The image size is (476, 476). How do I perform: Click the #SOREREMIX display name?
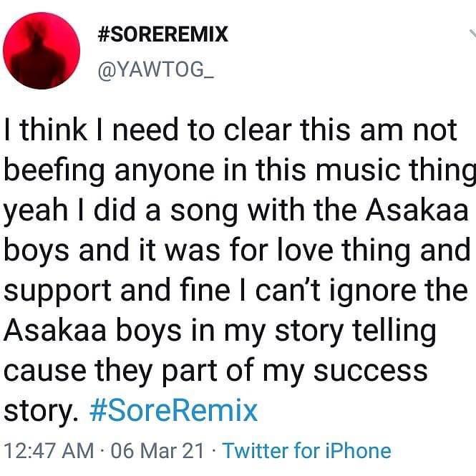tap(163, 34)
